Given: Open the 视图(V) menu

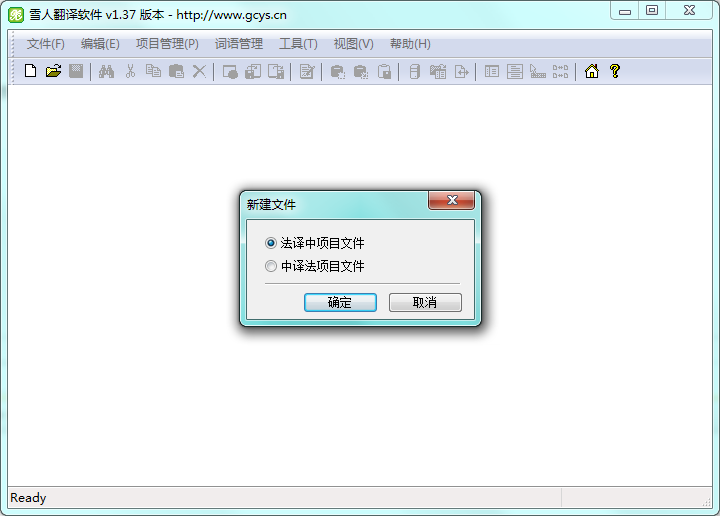Looking at the screenshot, I should point(354,44).
